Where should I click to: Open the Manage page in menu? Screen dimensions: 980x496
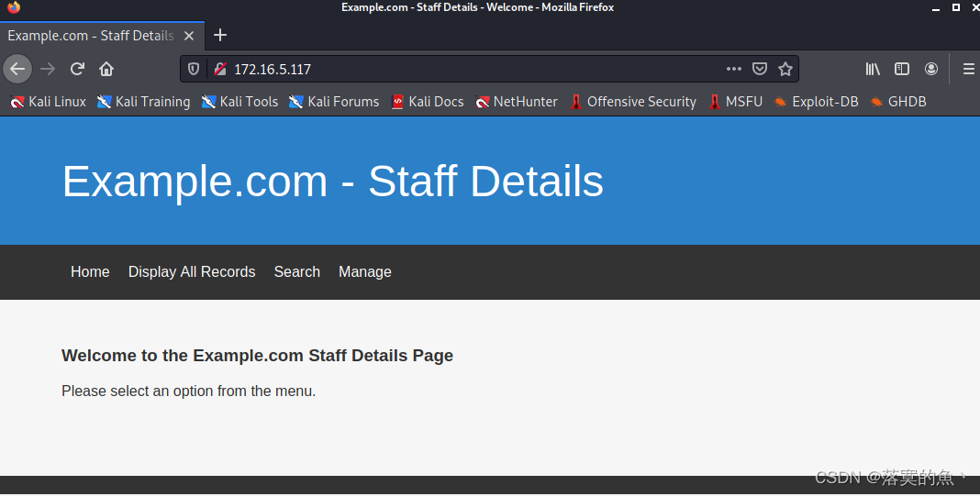click(365, 271)
